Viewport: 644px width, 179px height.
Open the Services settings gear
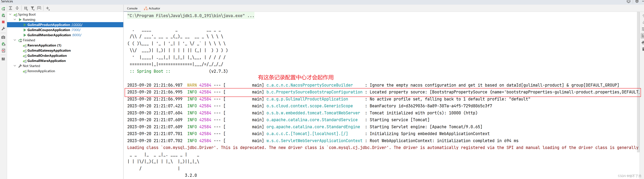(637, 2)
